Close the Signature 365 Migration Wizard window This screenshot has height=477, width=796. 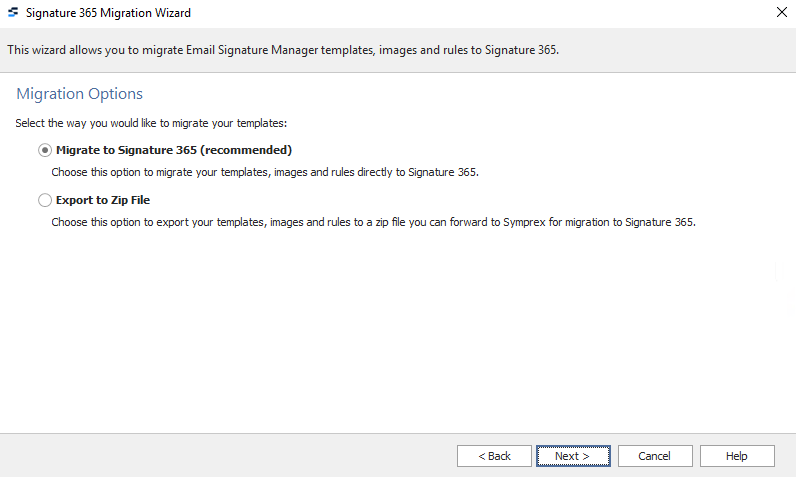[782, 12]
